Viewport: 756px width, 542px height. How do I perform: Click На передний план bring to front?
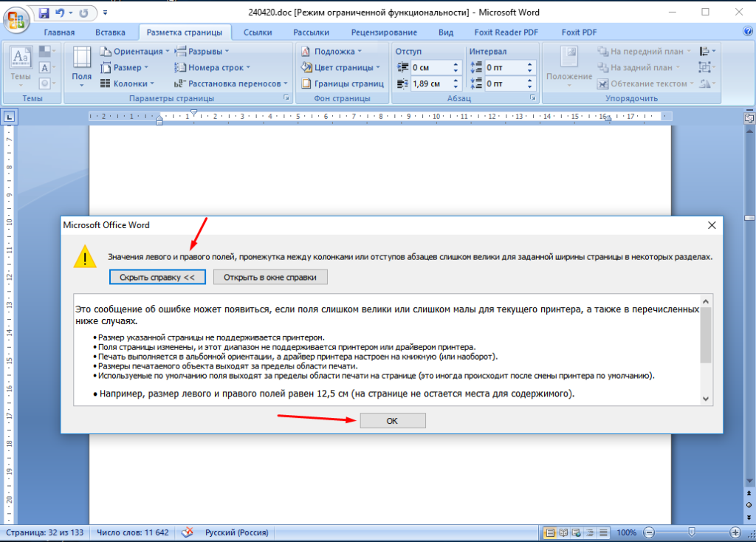click(644, 51)
